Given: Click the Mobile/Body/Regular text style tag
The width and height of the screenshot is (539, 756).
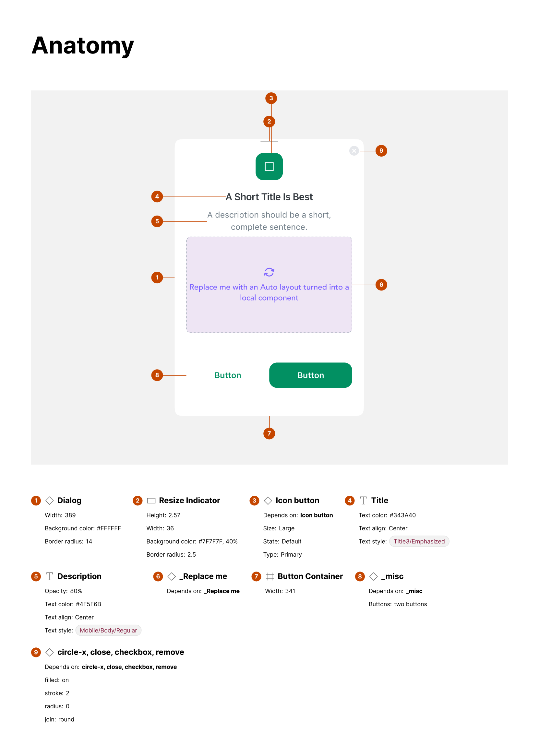Looking at the screenshot, I should tap(108, 630).
